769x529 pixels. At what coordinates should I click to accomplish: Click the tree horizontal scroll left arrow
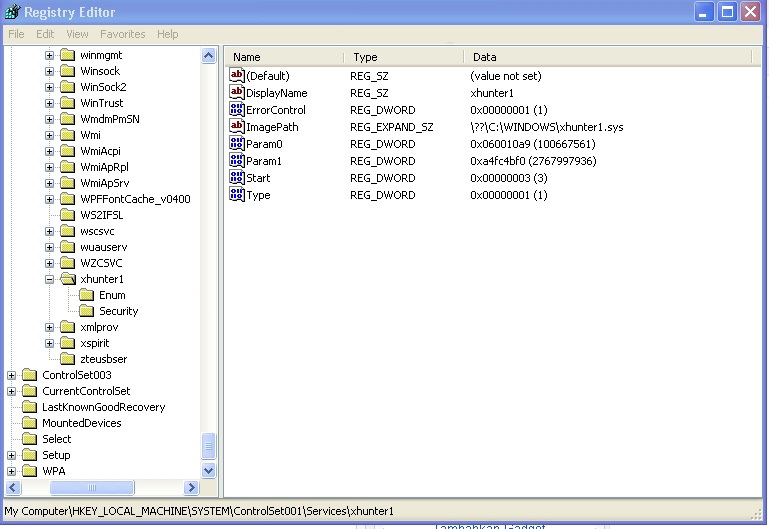pos(13,487)
